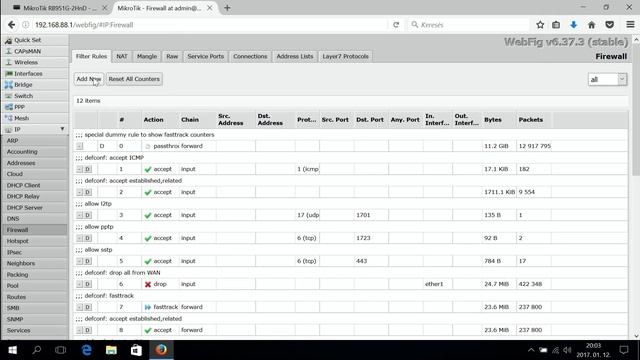This screenshot has height=360, width=640.
Task: Disable rule 6 drop from WAN with D button
Action: (x=88, y=284)
